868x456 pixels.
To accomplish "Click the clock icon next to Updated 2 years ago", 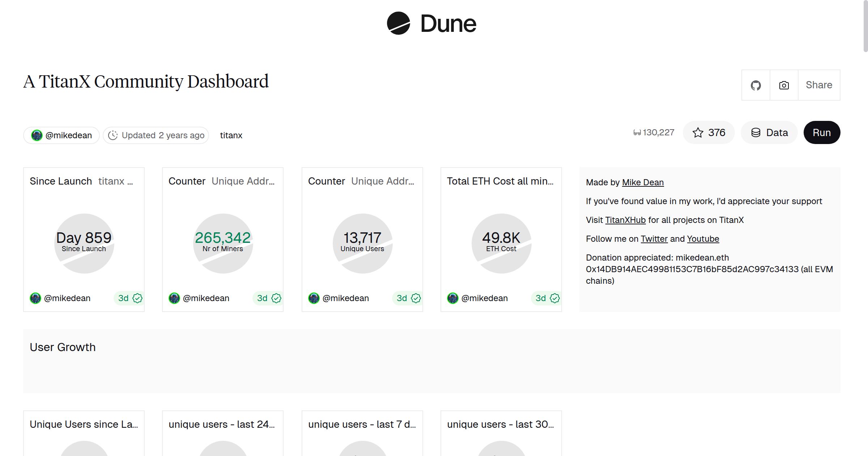I will click(x=113, y=135).
